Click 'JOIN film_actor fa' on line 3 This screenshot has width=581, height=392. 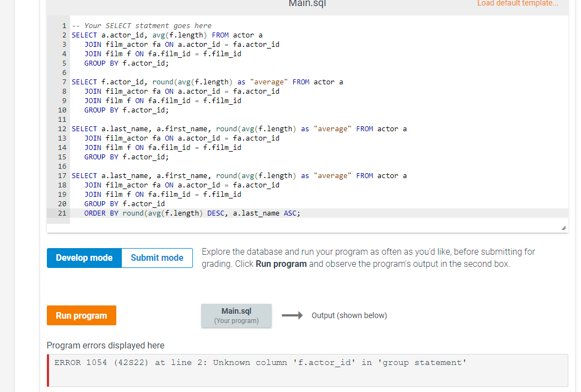(122, 45)
